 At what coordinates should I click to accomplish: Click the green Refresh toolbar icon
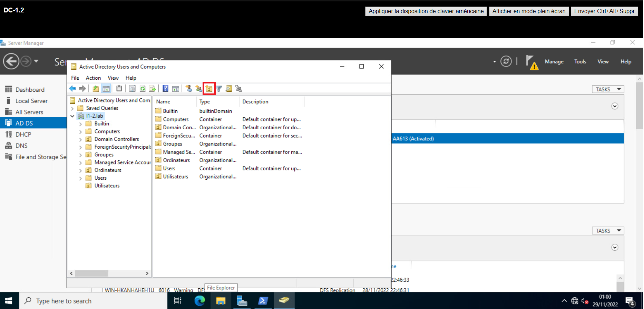(x=142, y=89)
